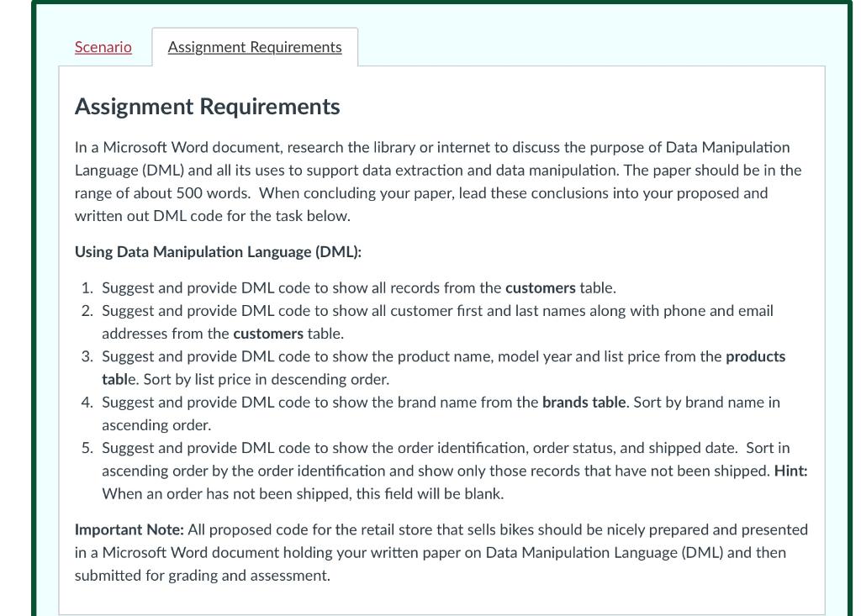
Task: Click list item four about brand name sorting
Action: [441, 413]
